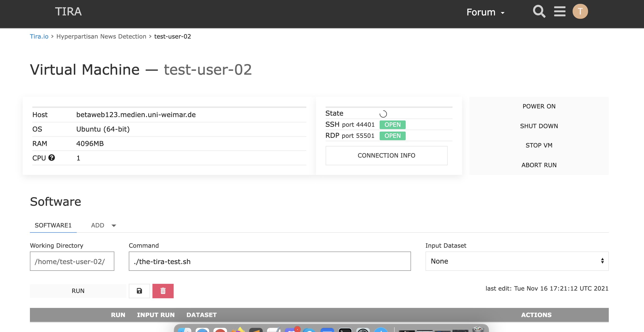This screenshot has height=332, width=644.
Task: Delete SOFTWARE1 using the red trash icon
Action: pyautogui.click(x=163, y=291)
